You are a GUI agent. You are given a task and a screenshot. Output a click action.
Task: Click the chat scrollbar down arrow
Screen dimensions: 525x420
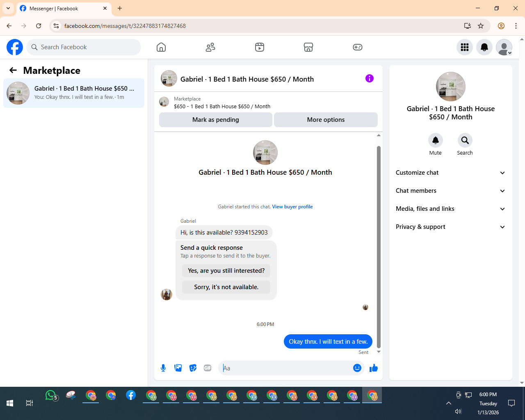(379, 352)
